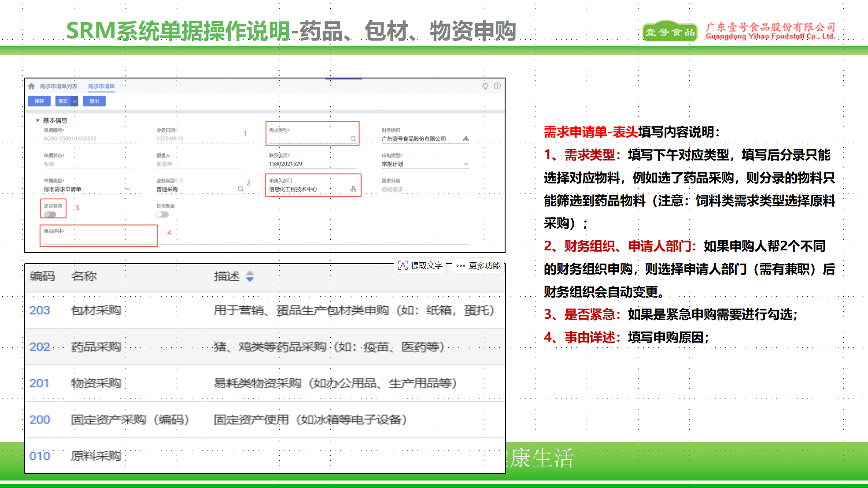Viewport: 868px width, 488px height.
Task: Toggle the 是否紧急 switch
Action: tap(50, 215)
